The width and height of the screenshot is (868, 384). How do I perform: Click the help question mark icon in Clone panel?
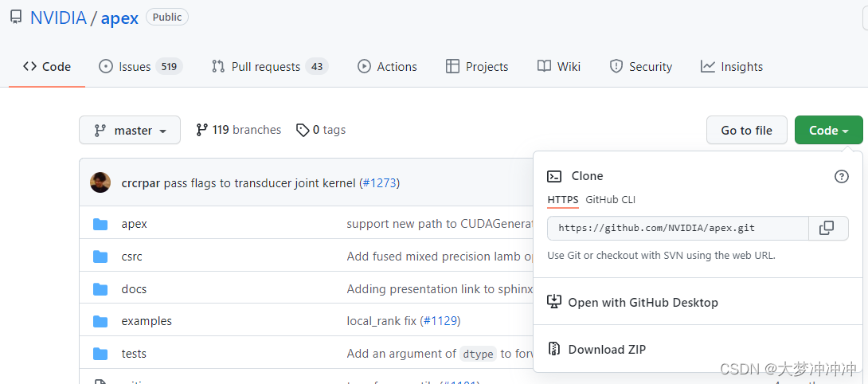tap(841, 176)
